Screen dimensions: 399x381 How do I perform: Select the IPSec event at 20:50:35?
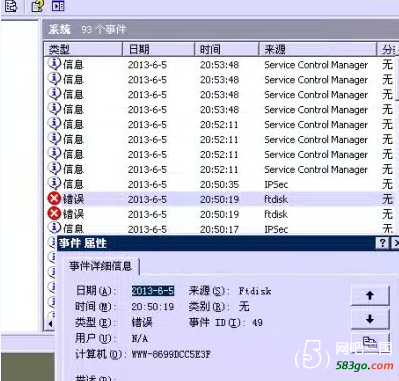[x=220, y=184]
